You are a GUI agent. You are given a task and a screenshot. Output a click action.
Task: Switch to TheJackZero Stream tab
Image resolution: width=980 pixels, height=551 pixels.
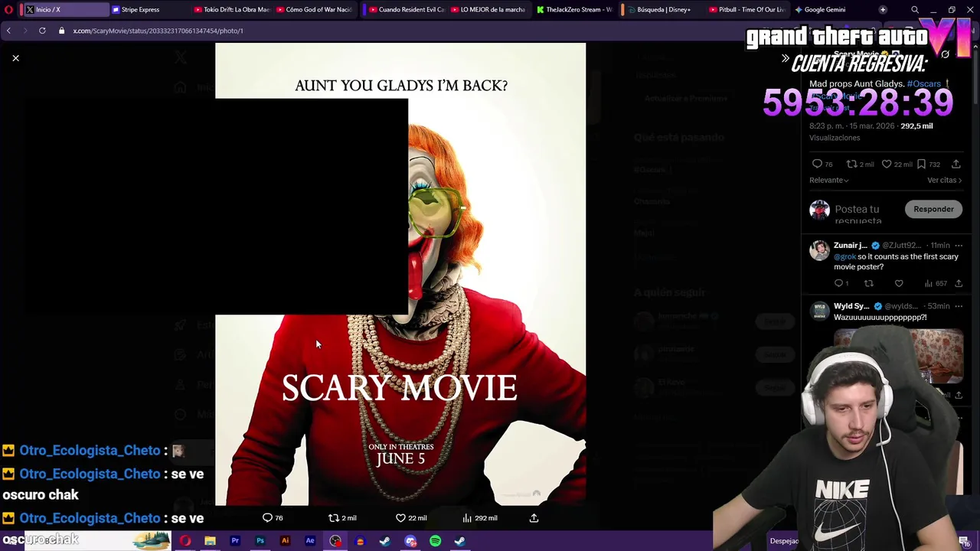[574, 9]
